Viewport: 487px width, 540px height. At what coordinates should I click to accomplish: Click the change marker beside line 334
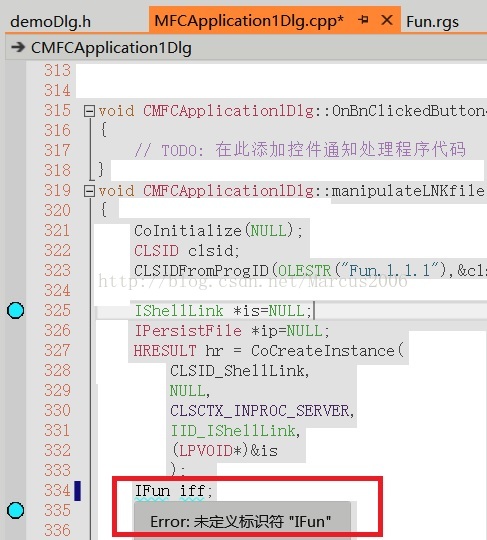78,491
